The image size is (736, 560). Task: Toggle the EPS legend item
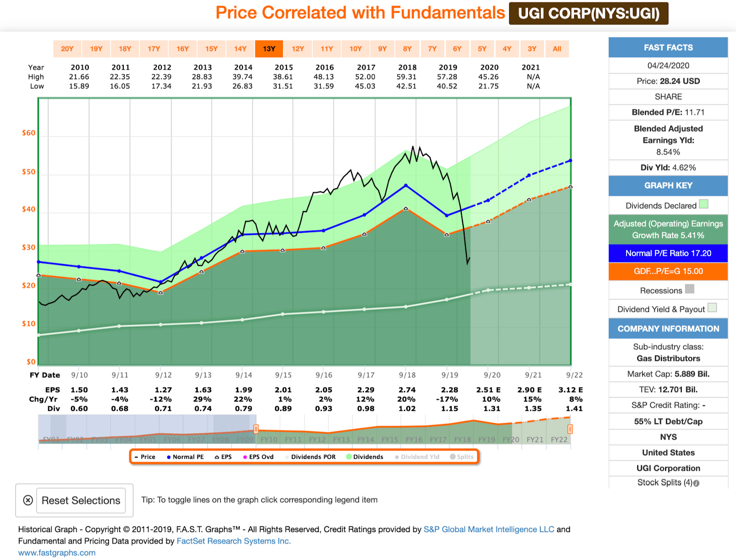click(x=223, y=457)
